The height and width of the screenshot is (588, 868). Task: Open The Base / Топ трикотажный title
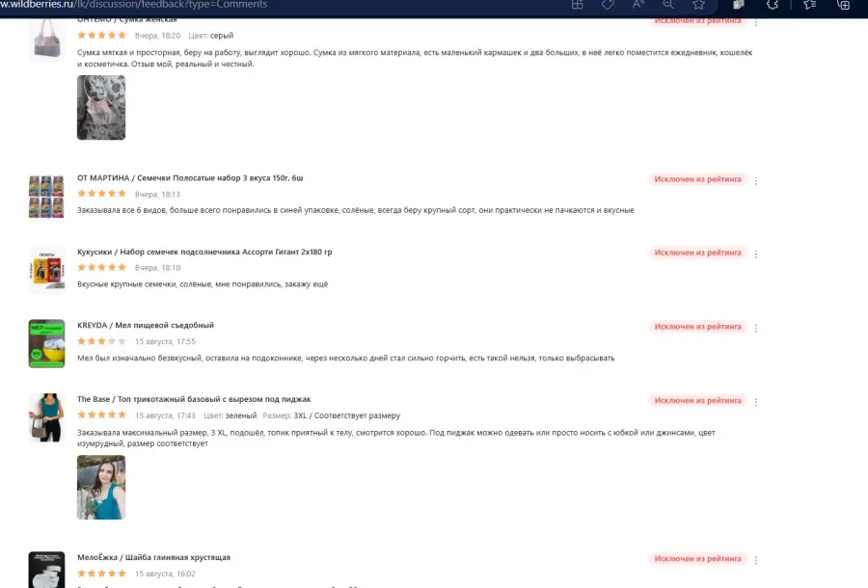tap(194, 399)
